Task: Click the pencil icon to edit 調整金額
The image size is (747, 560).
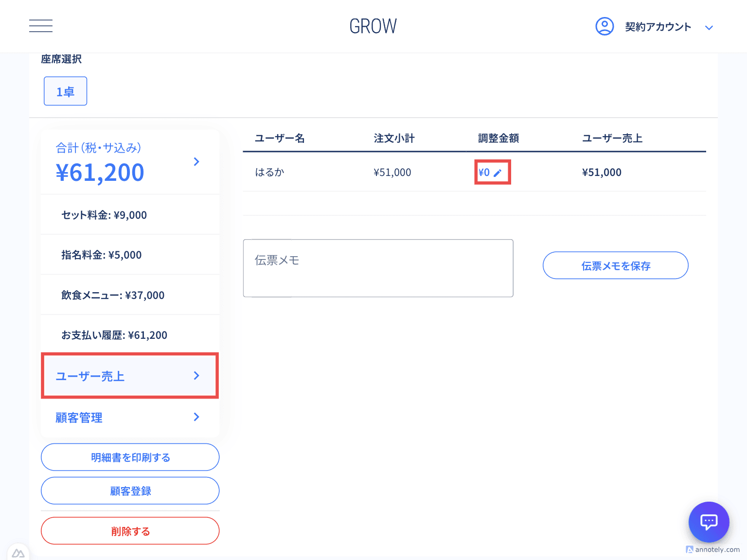Action: click(x=499, y=172)
